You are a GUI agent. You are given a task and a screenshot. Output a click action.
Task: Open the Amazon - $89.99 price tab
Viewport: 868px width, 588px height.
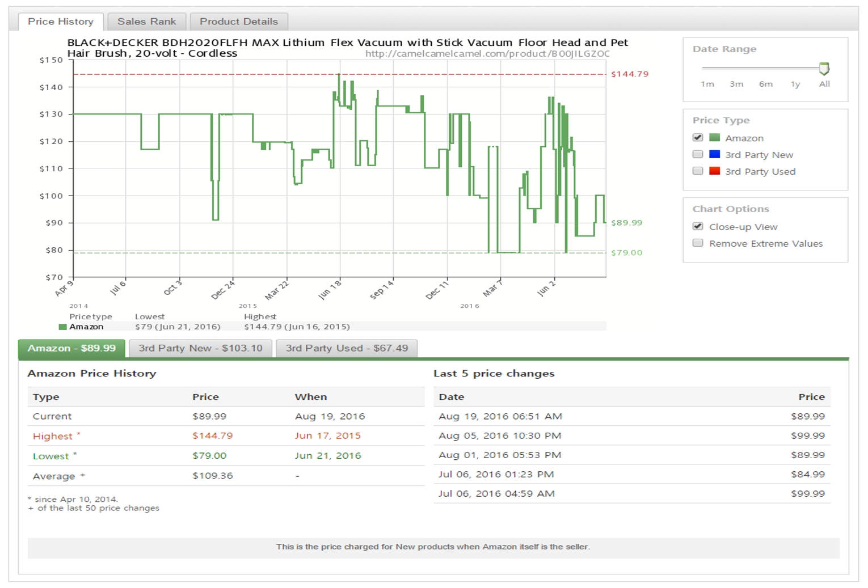point(71,348)
